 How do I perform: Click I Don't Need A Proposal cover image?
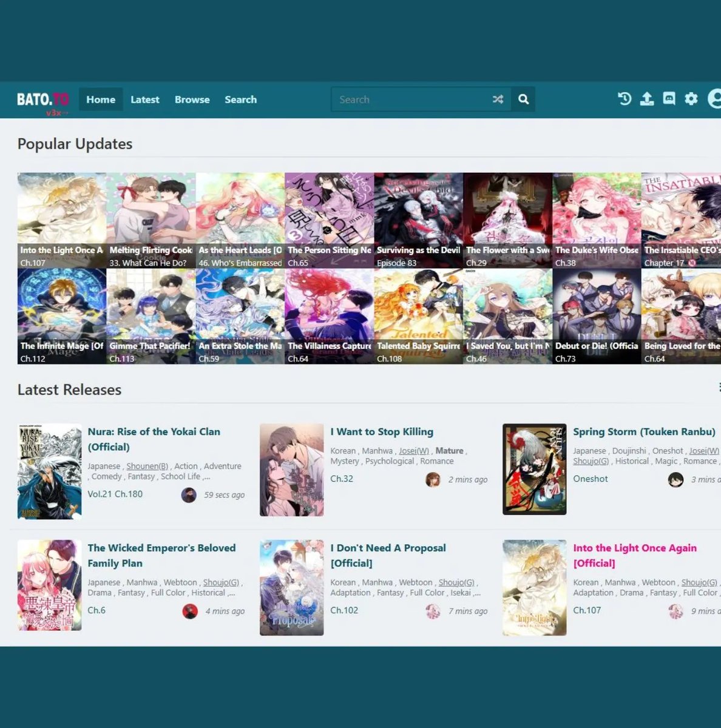292,588
